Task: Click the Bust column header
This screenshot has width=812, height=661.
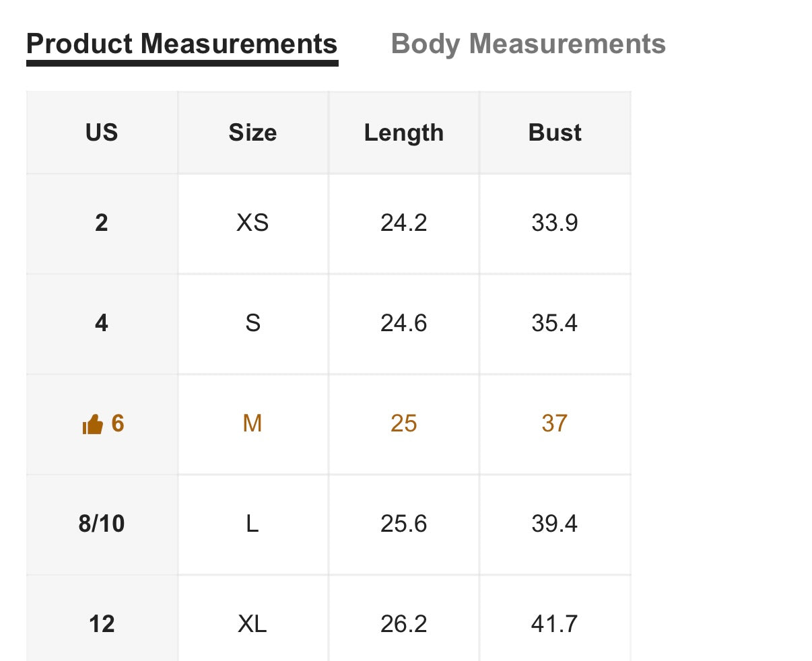Action: pos(555,133)
